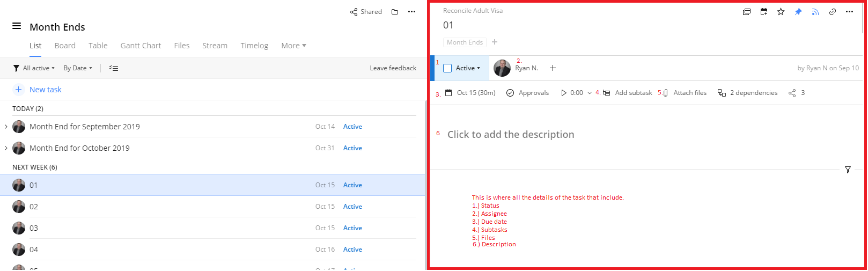
Task: Open the Board tab
Action: tap(65, 46)
